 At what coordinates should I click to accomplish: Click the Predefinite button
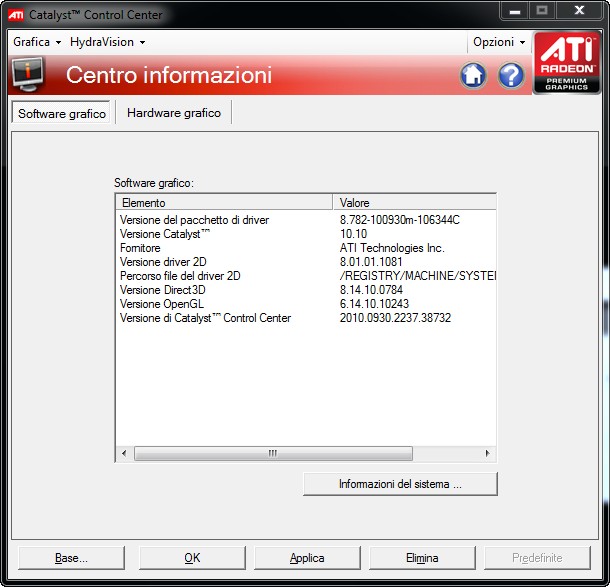(537, 558)
